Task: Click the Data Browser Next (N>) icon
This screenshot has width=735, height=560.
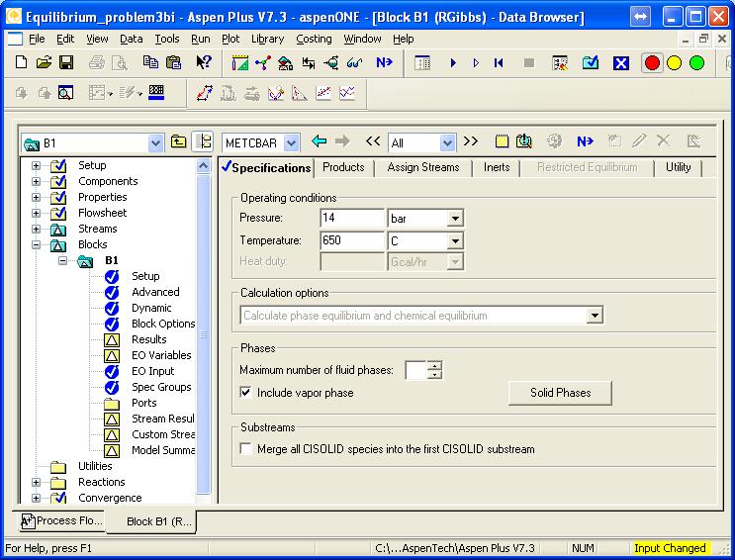Action: 585,141
